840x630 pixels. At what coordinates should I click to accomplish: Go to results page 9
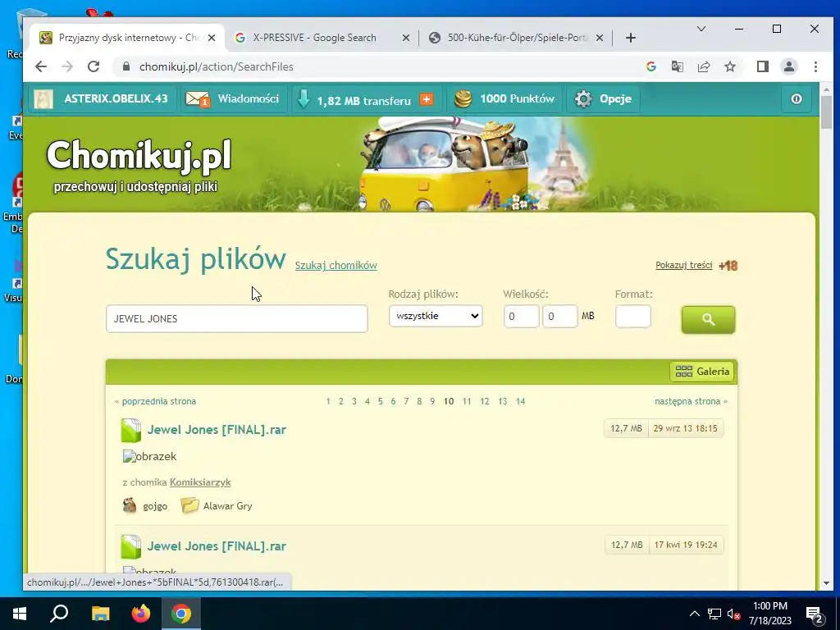tap(432, 401)
